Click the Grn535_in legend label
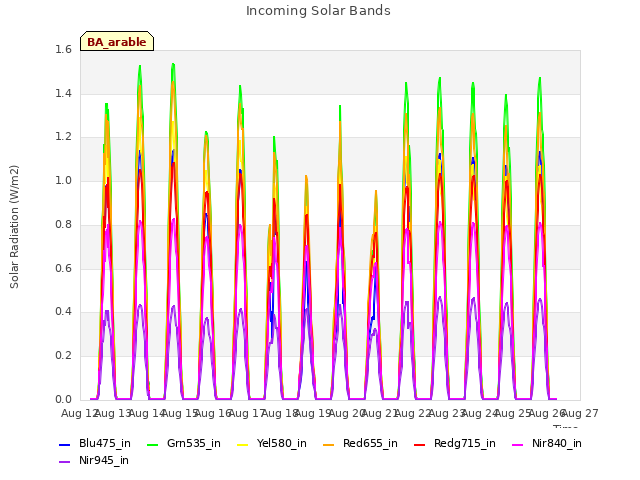The height and width of the screenshot is (480, 640). click(194, 443)
